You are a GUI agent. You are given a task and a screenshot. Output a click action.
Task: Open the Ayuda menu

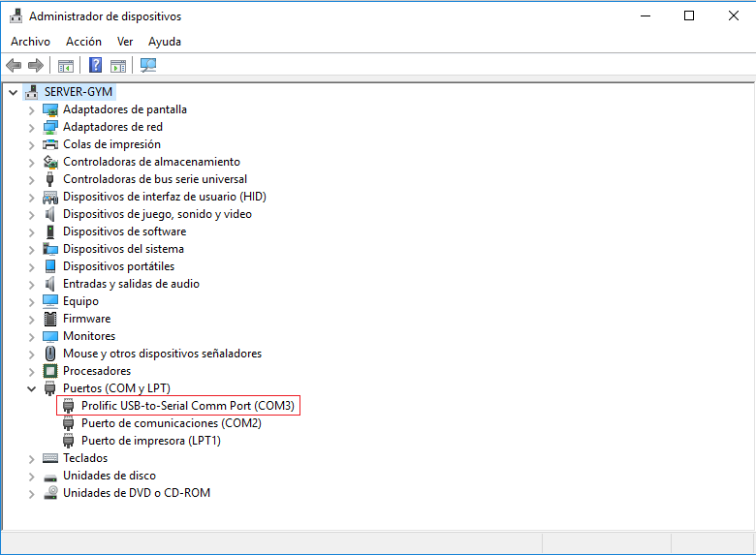165,42
